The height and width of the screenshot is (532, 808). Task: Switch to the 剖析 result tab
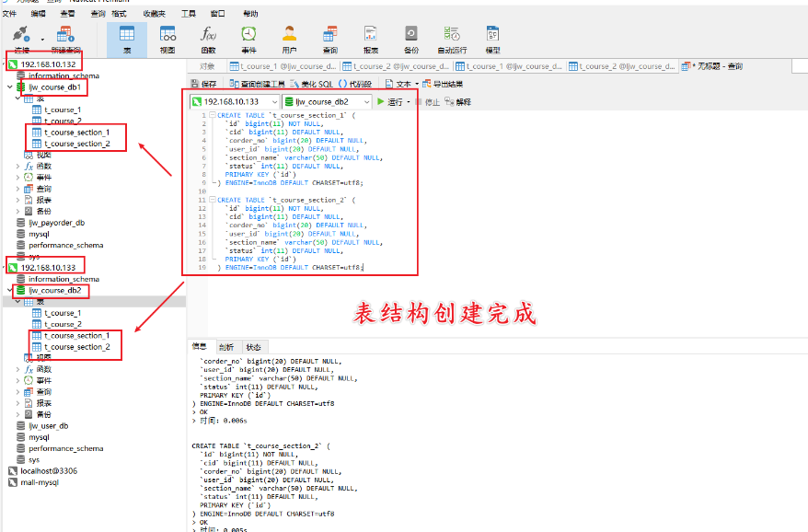coord(226,347)
